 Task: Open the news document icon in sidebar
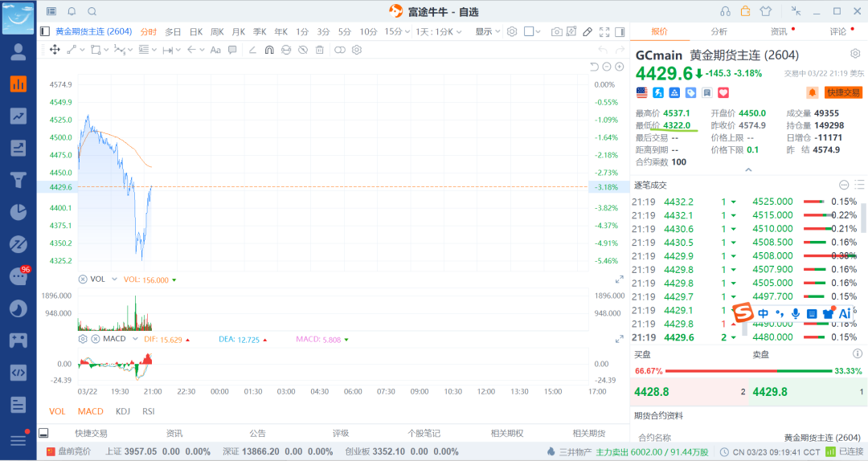pos(18,405)
